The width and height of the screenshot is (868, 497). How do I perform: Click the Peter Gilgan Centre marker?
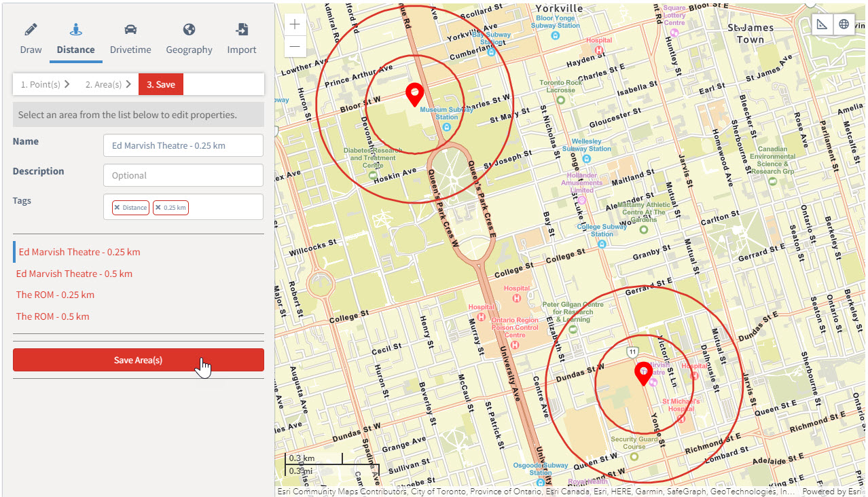[573, 329]
